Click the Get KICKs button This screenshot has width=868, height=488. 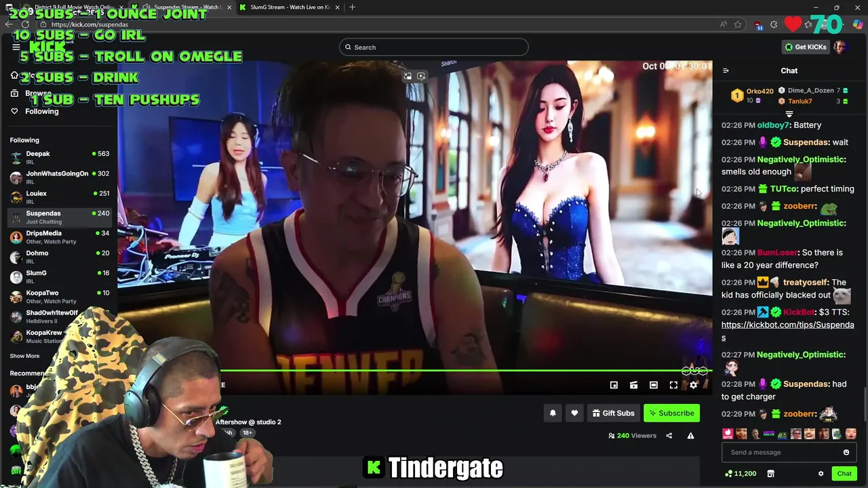(x=806, y=47)
